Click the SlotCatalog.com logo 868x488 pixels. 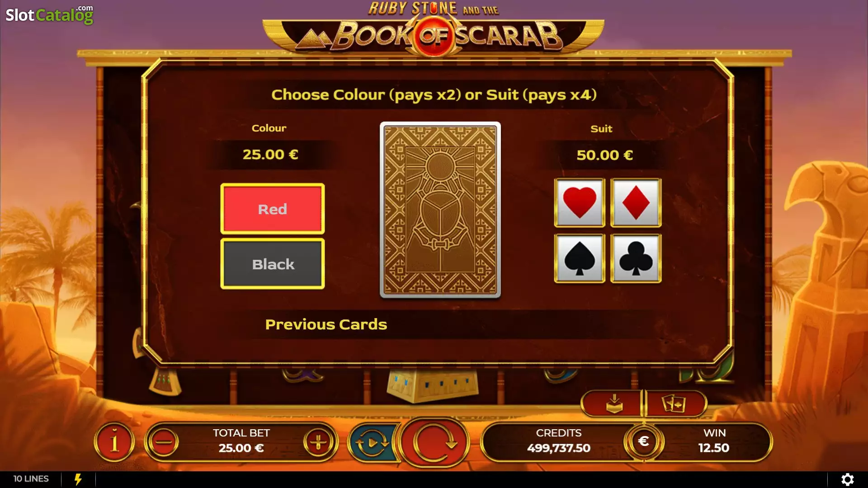49,14
